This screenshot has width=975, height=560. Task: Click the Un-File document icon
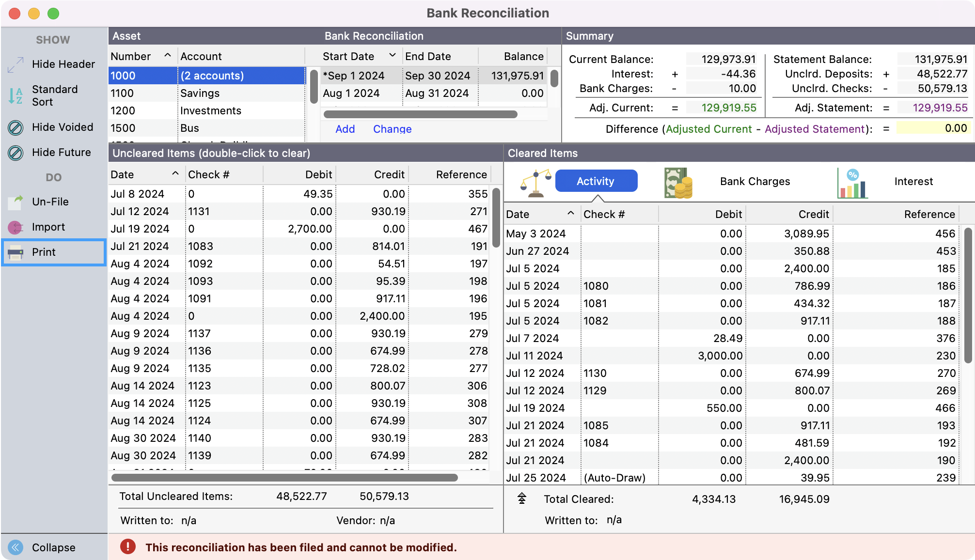click(16, 202)
